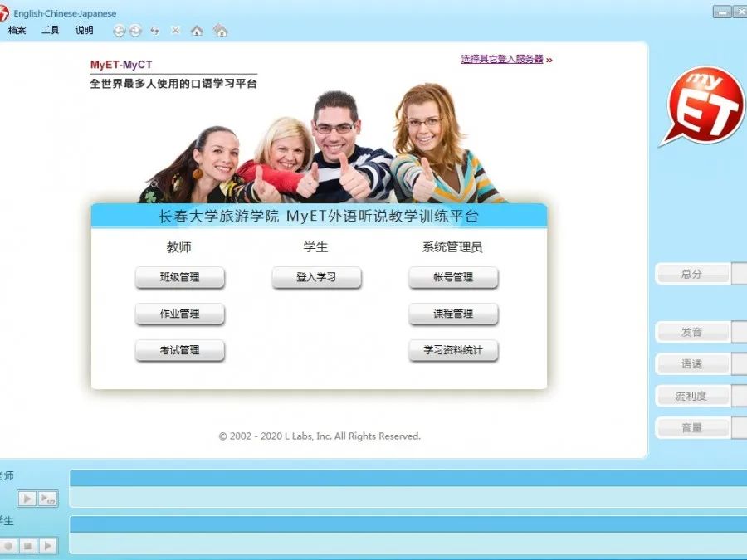This screenshot has height=560, width=747.
Task: Play teacher audio at half speed
Action: click(48, 499)
